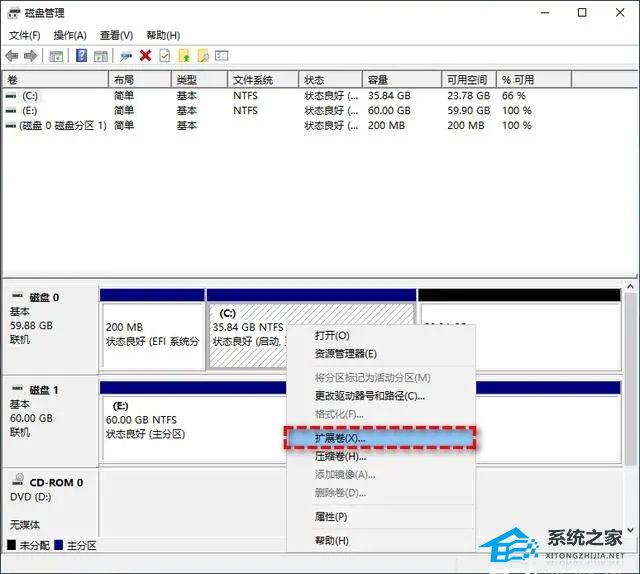Click the 59.90 GB free space cell

tap(469, 111)
